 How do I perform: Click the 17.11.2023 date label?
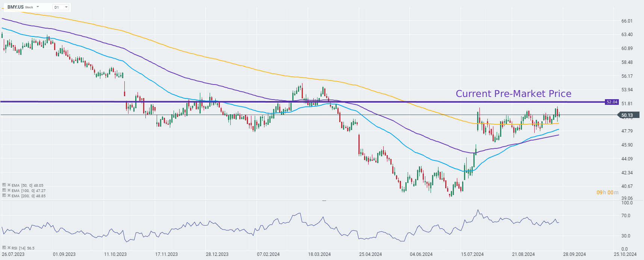point(166,254)
